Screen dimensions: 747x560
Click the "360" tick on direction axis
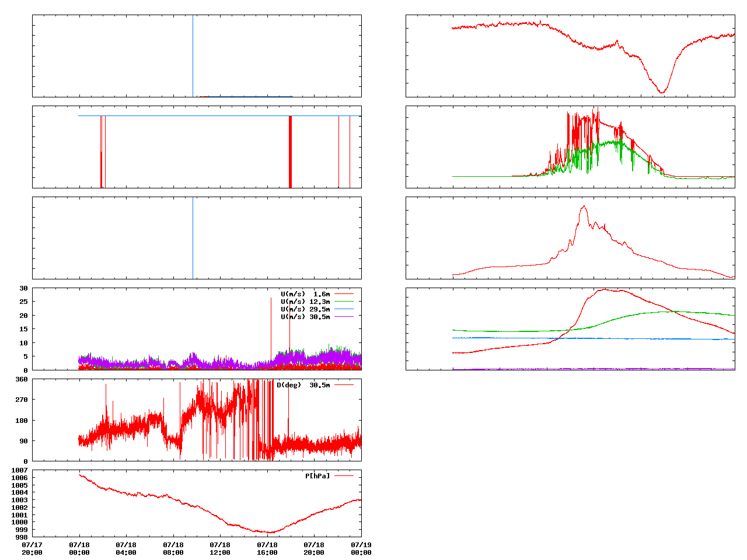click(22, 379)
